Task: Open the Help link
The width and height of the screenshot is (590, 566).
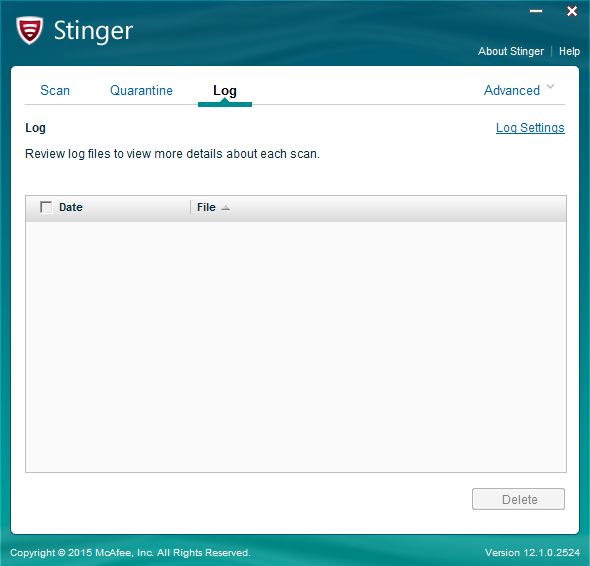Action: click(x=569, y=51)
